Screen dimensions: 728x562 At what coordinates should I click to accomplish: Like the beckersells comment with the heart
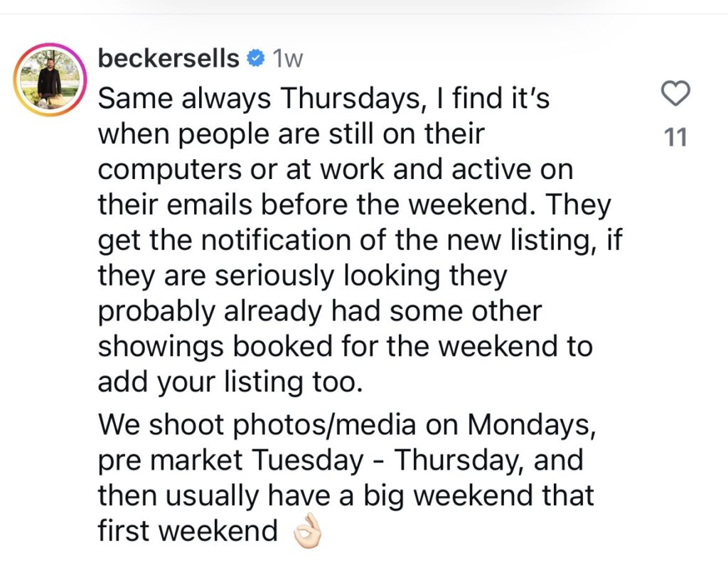point(675,93)
